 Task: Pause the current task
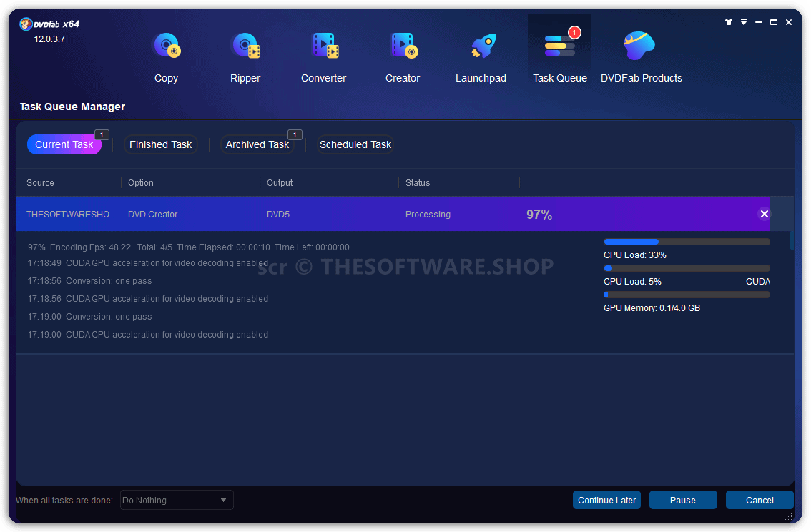click(x=683, y=500)
